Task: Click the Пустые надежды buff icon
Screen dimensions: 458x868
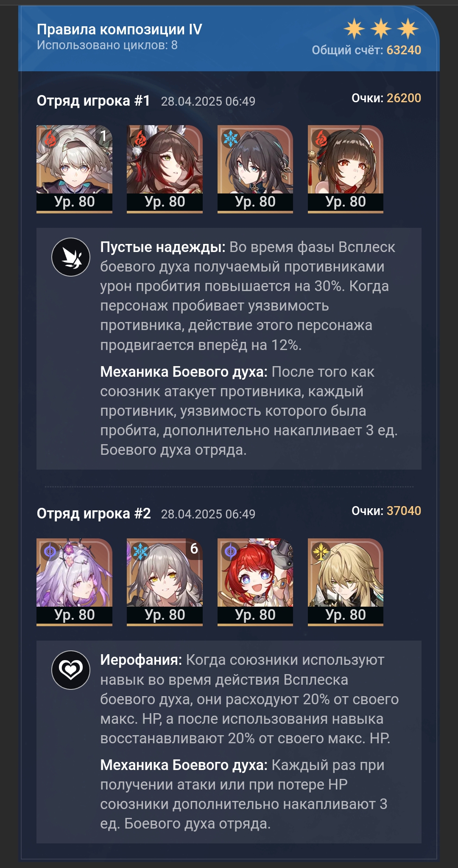Action: click(x=71, y=257)
